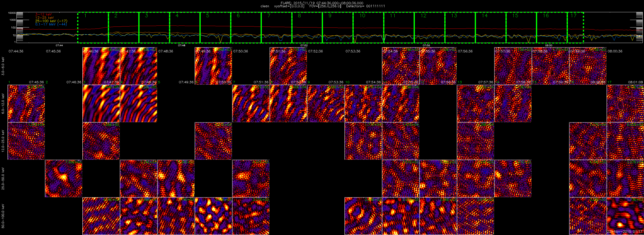This screenshot has height=235, width=644.
Task: View the 6.0-12.0 keV image labeled 1.07E+05
Action: click(251, 103)
